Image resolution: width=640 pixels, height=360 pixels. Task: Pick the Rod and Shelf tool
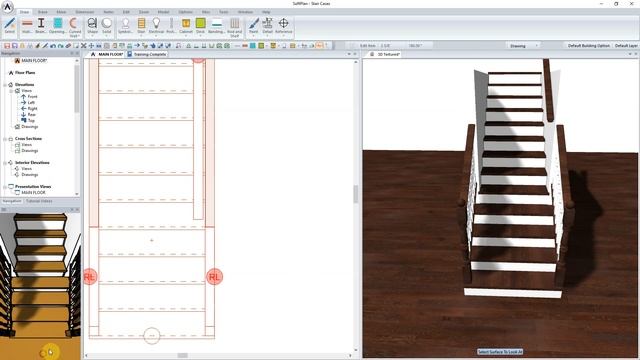click(x=234, y=27)
